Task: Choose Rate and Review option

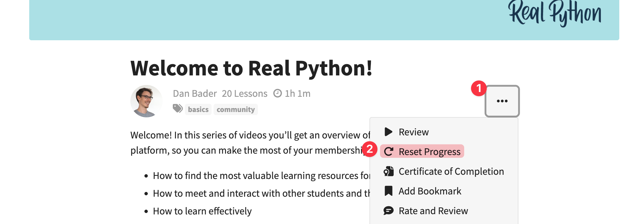Action: pyautogui.click(x=433, y=211)
